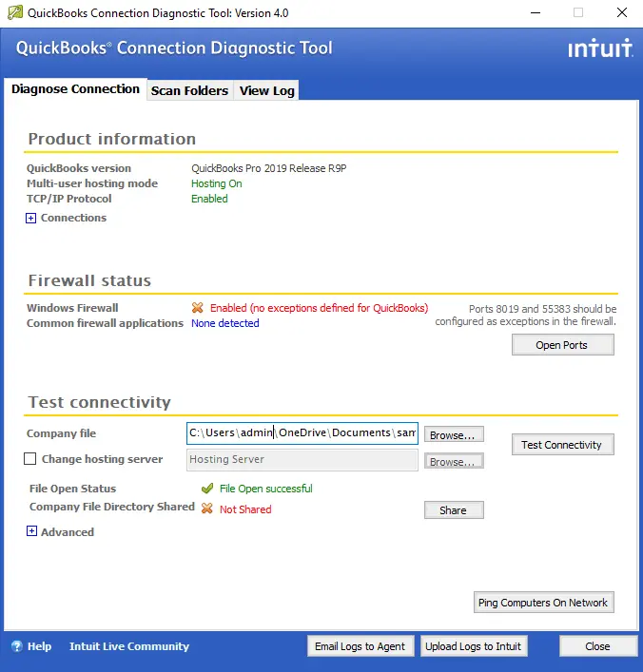
Task: Click 'Enabled (no exceptions defined for QuickBooks)' text
Action: tap(320, 308)
